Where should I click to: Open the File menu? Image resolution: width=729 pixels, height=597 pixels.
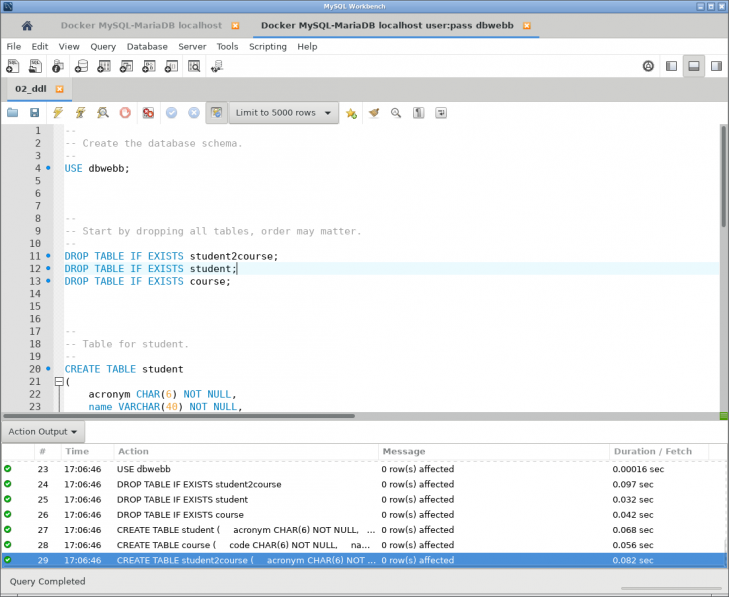tap(13, 46)
